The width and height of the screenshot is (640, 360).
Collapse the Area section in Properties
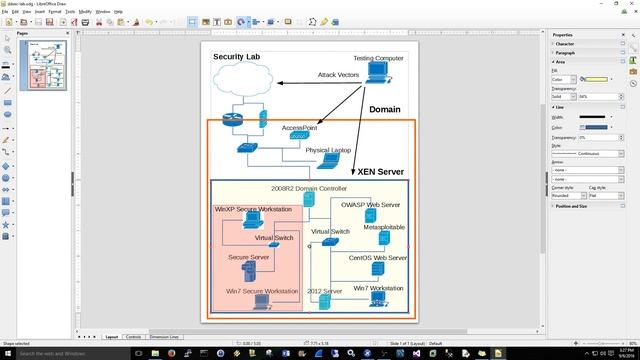(x=560, y=62)
